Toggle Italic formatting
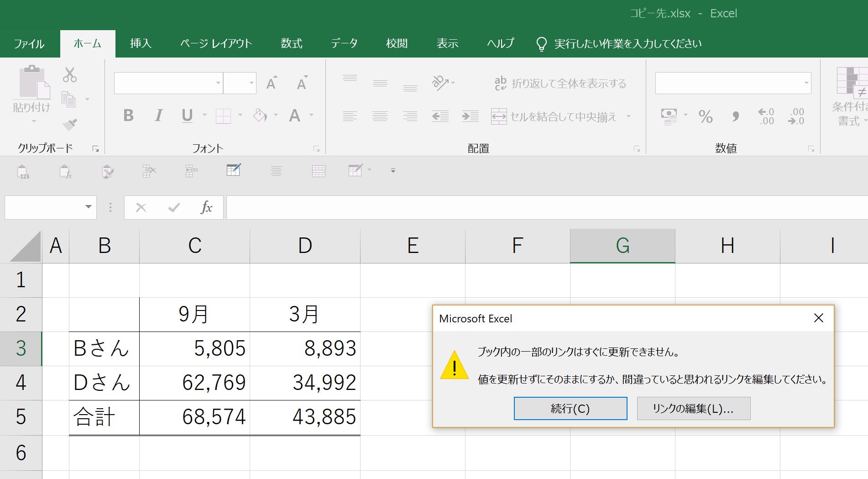This screenshot has height=479, width=868. click(x=158, y=116)
